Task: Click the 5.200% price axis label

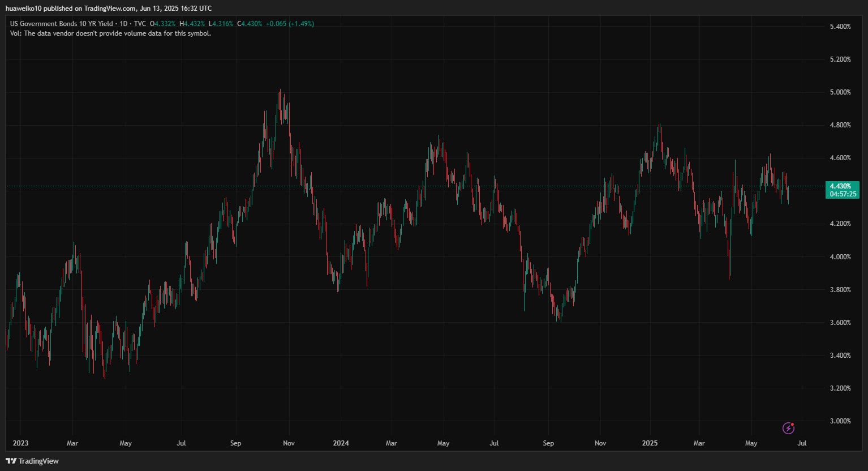Action: pos(840,59)
